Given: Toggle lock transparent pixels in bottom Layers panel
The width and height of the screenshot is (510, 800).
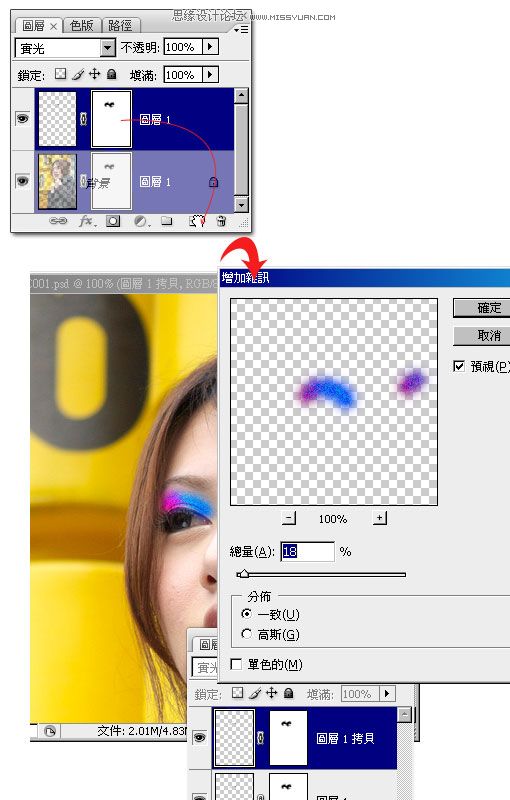Looking at the screenshot, I should [238, 693].
